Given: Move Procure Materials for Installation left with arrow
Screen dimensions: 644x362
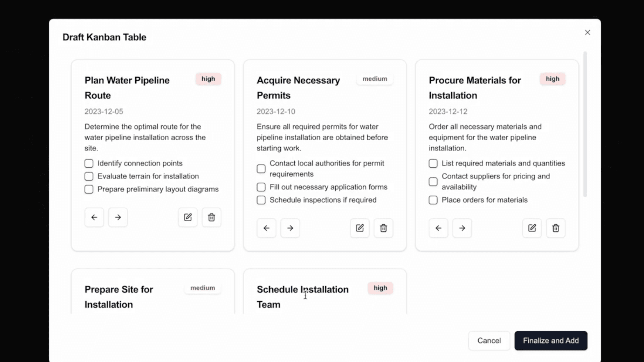Looking at the screenshot, I should (x=438, y=228).
